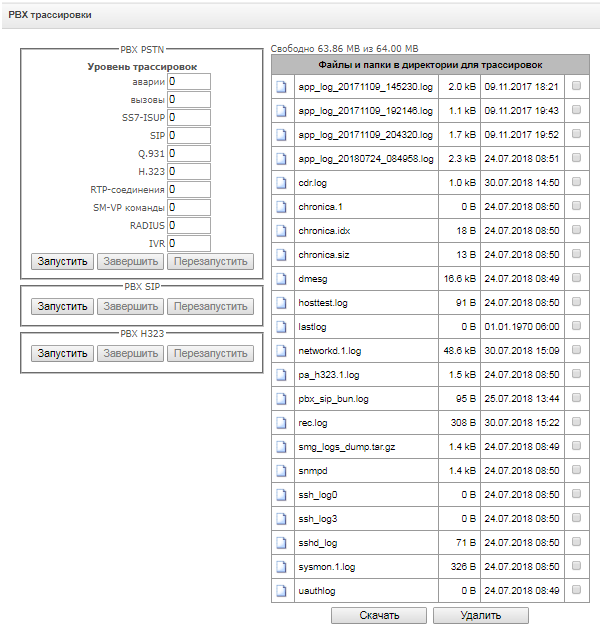Click Перезапустить in the PBX SIP group

[211, 307]
